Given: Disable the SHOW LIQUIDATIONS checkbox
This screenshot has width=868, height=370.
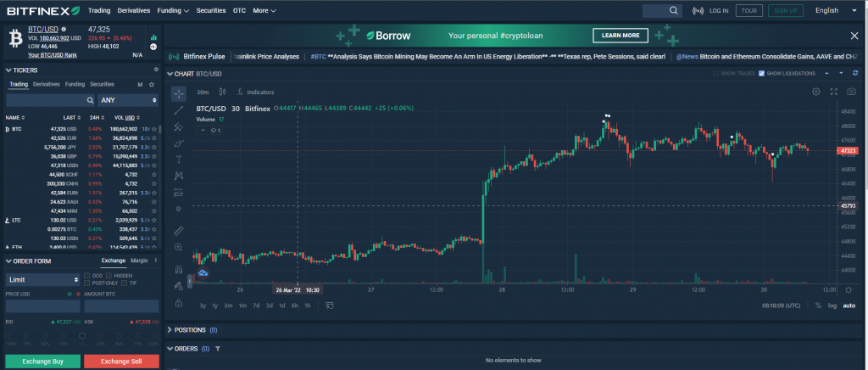Looking at the screenshot, I should point(762,74).
